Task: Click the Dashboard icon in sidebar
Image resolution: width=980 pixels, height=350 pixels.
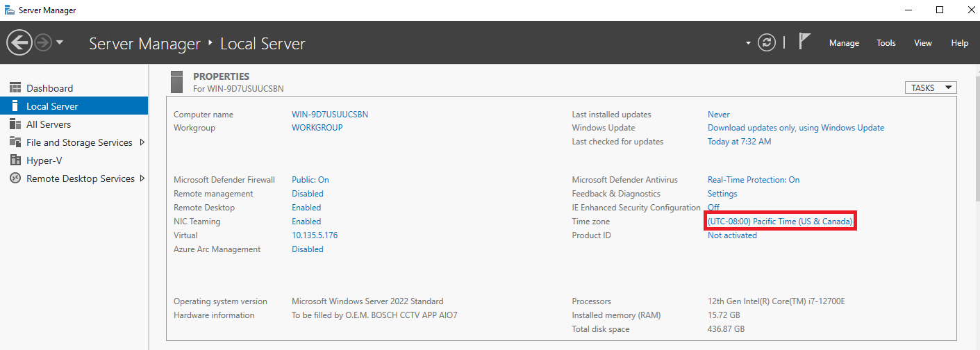Action: click(15, 88)
